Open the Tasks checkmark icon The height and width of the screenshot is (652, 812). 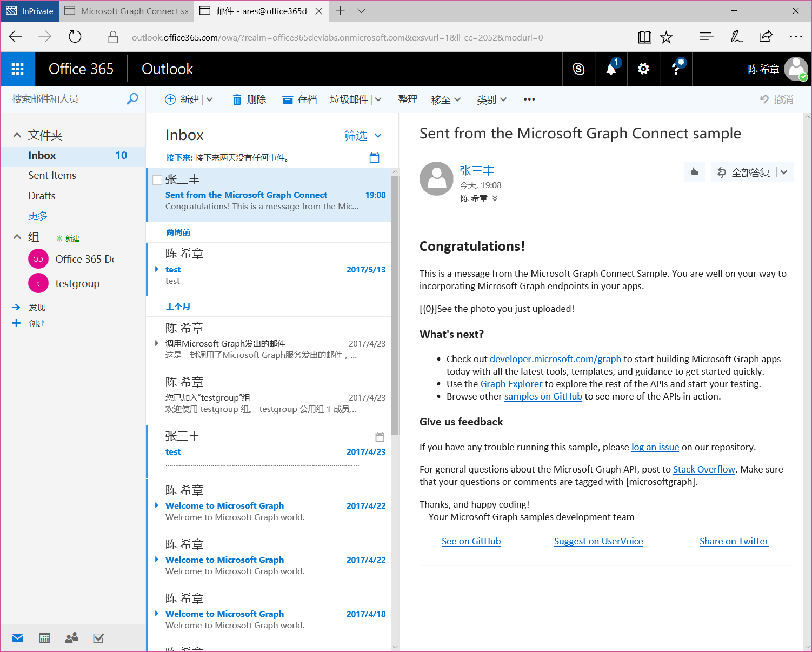point(98,638)
